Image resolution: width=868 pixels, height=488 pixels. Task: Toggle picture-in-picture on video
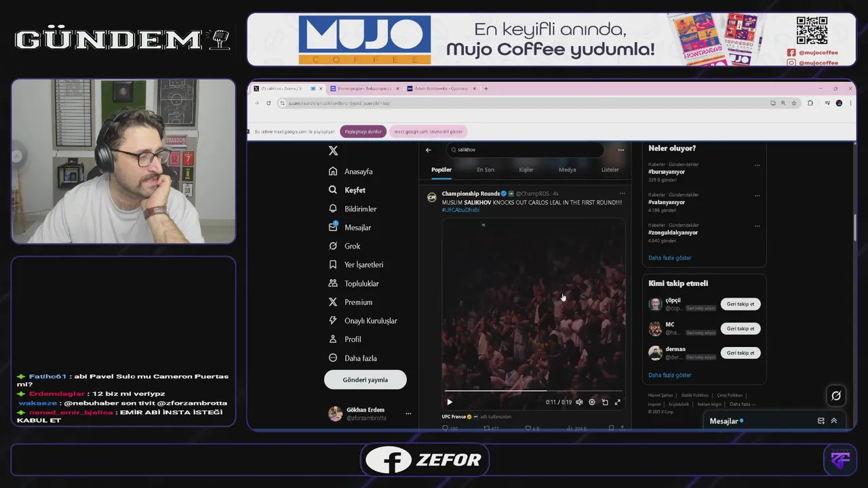(x=605, y=402)
